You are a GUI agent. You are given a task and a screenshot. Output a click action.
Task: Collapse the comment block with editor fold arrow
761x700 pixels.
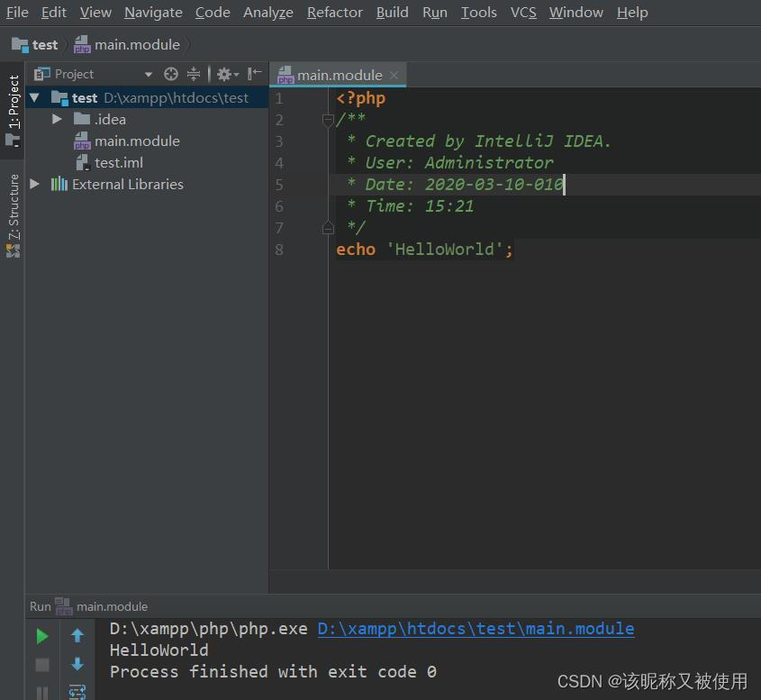click(327, 120)
